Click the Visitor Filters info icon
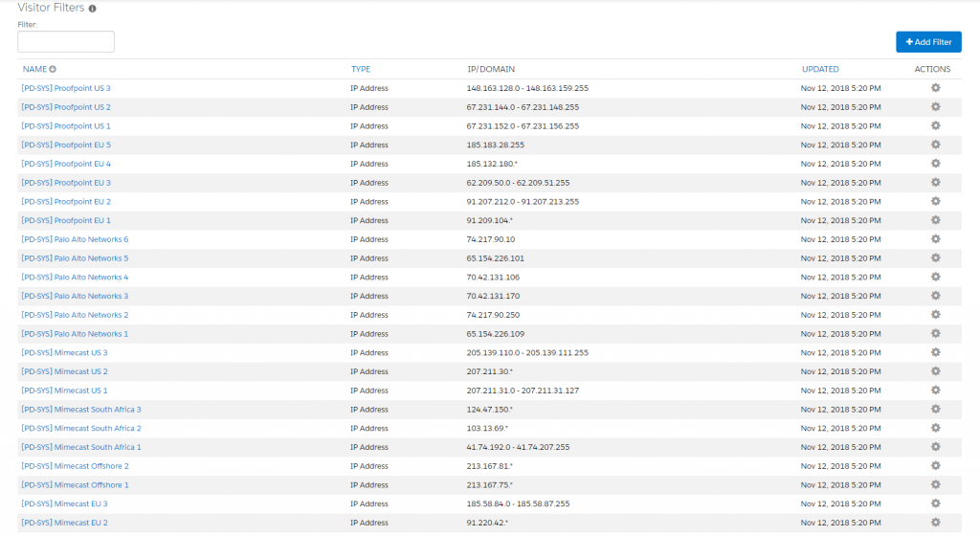This screenshot has width=980, height=536. click(x=93, y=9)
